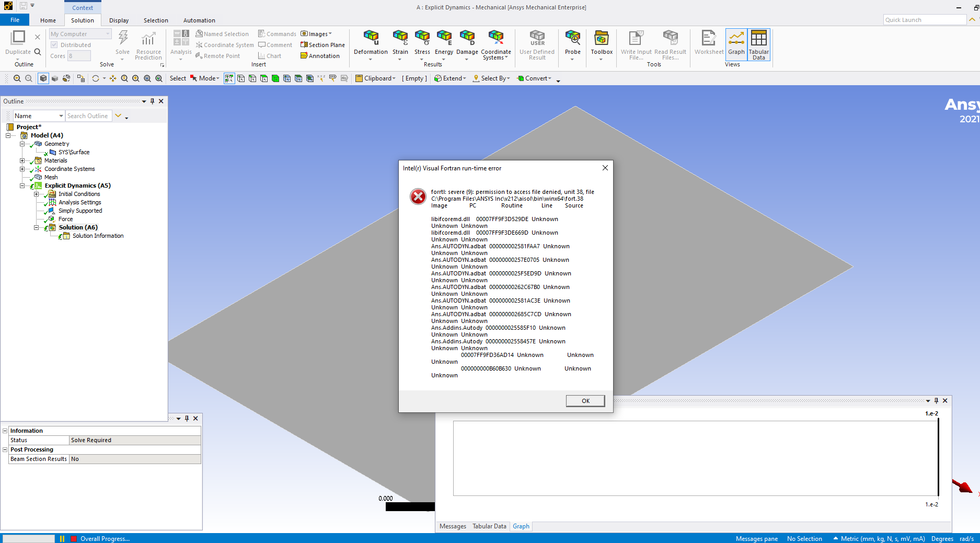This screenshot has height=543, width=980.
Task: Expand the Materials tree node
Action: pos(22,160)
